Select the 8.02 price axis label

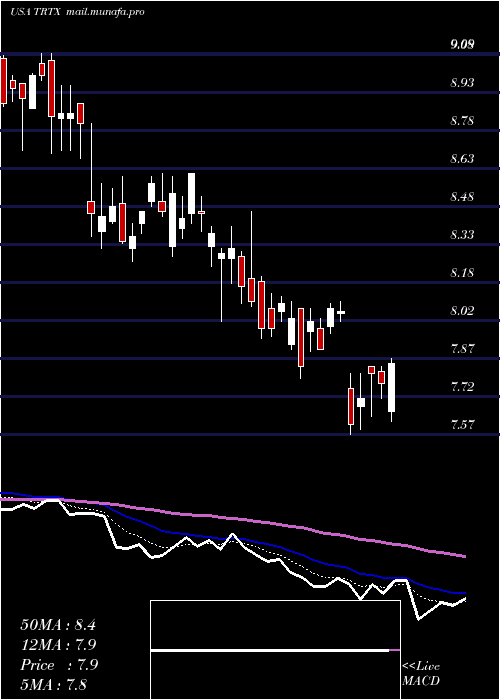tap(462, 310)
